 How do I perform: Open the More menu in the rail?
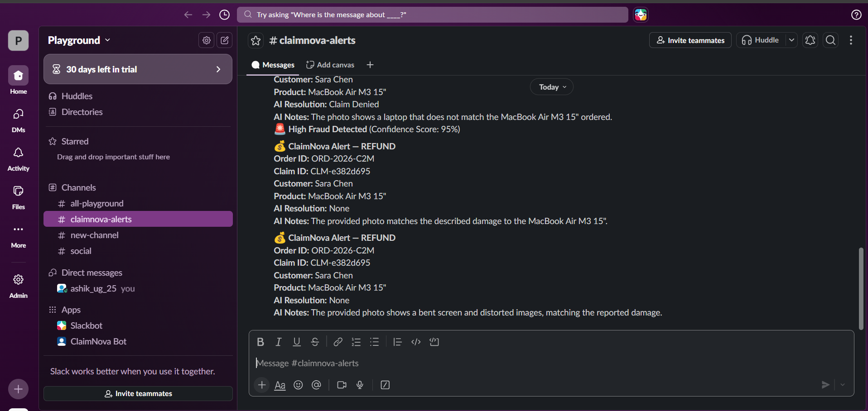coord(19,236)
